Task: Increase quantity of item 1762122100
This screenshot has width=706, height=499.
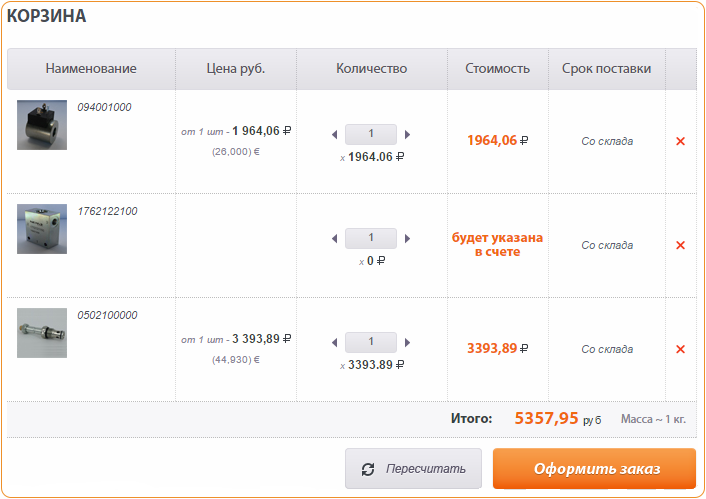Action: click(x=408, y=238)
